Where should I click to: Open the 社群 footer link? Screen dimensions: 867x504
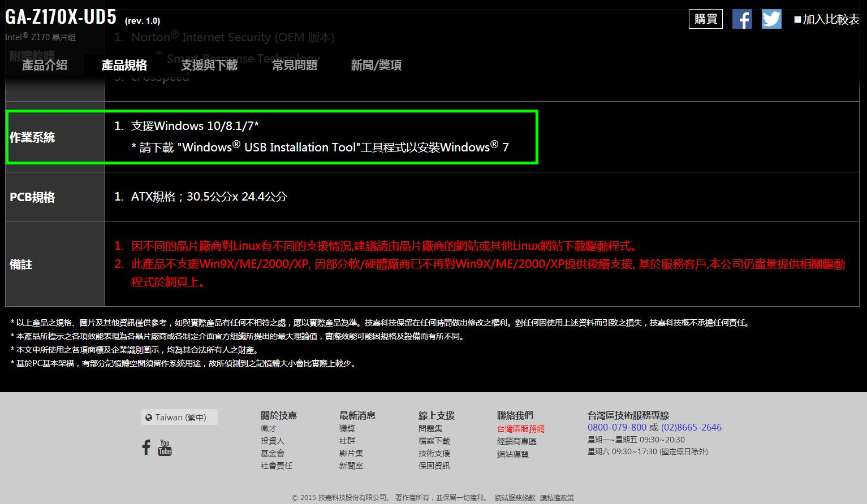[347, 441]
